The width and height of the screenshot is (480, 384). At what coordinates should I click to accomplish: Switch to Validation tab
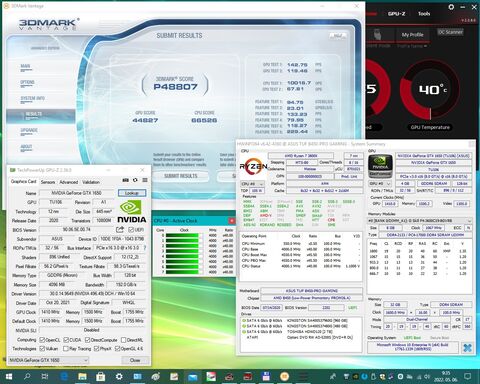point(91,182)
